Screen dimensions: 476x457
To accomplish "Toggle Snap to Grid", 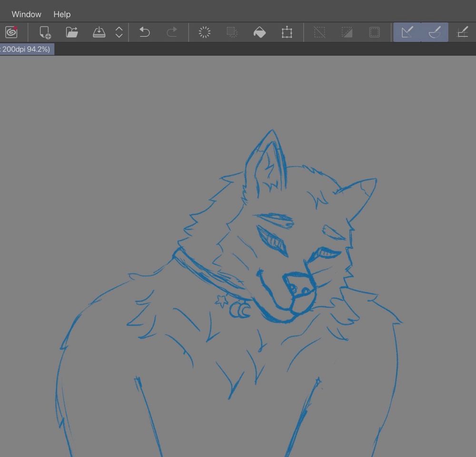I will [462, 32].
